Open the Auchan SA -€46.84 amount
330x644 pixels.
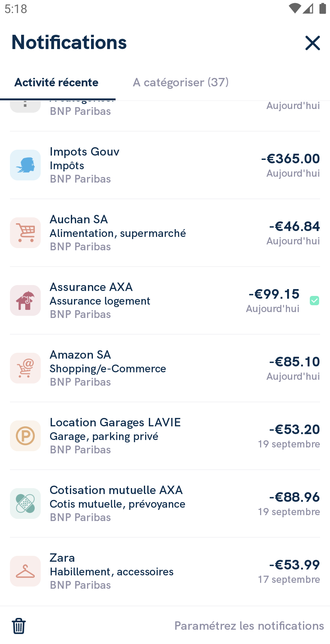click(294, 226)
